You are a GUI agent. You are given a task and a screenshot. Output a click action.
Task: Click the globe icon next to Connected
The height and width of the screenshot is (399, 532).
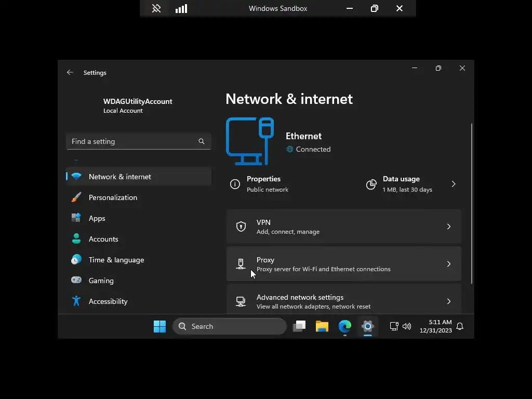(289, 149)
